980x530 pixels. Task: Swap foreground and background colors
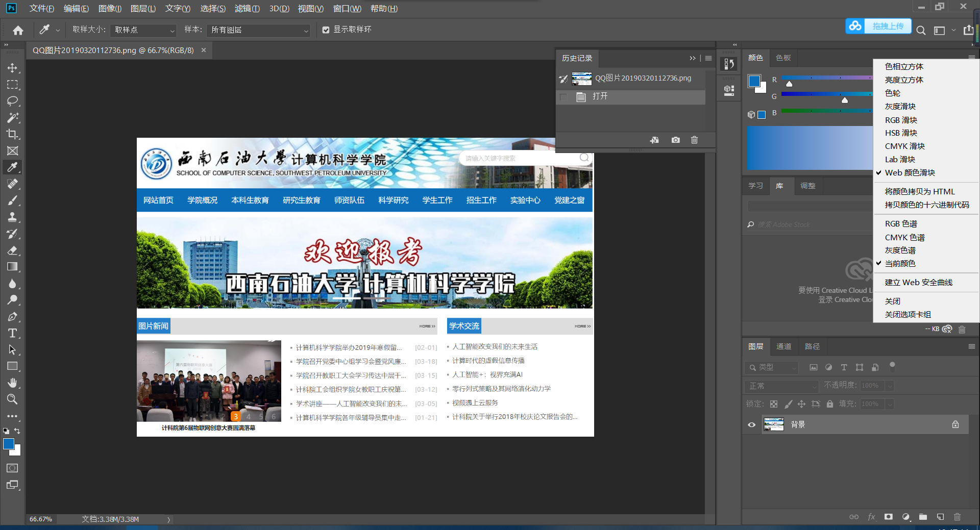pyautogui.click(x=17, y=431)
